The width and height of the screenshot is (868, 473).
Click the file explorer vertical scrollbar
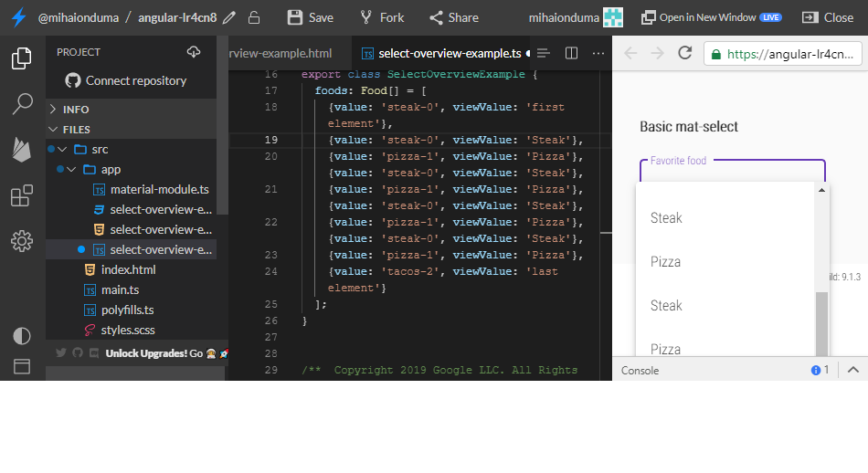[x=223, y=125]
